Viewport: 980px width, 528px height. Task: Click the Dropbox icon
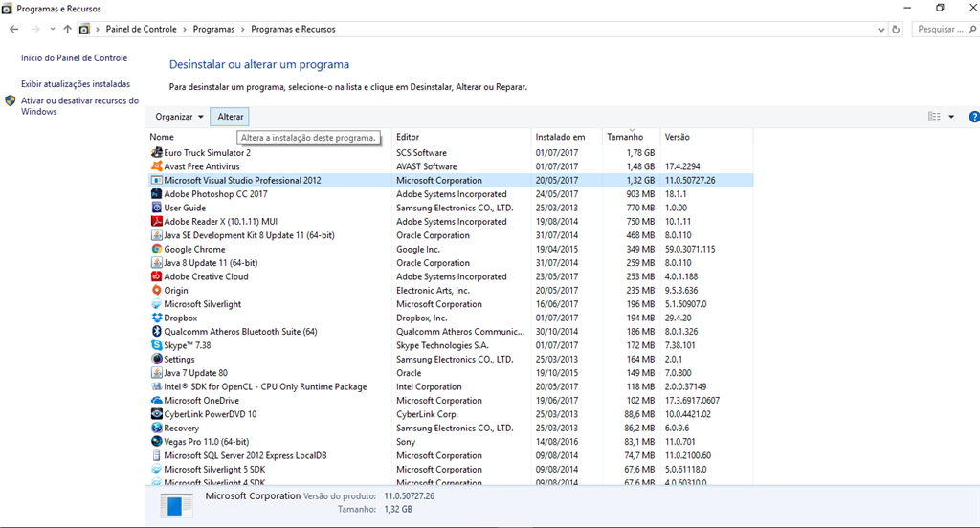(x=157, y=318)
